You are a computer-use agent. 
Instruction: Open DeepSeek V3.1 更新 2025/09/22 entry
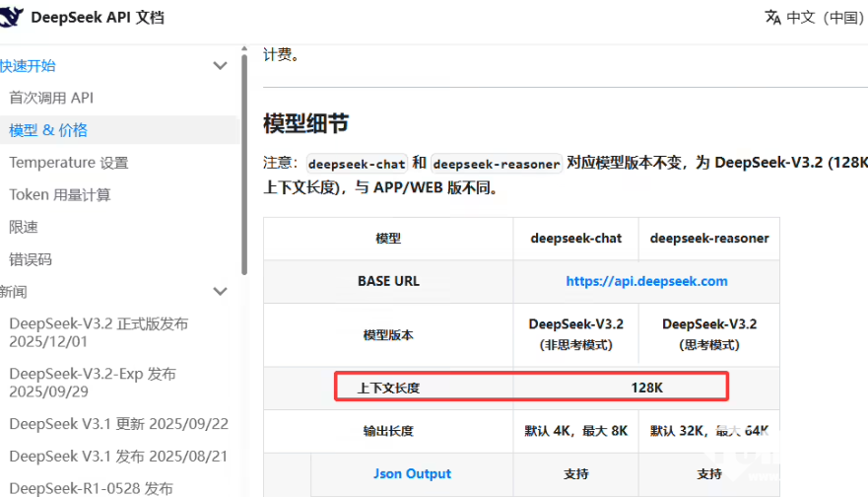[x=118, y=423]
